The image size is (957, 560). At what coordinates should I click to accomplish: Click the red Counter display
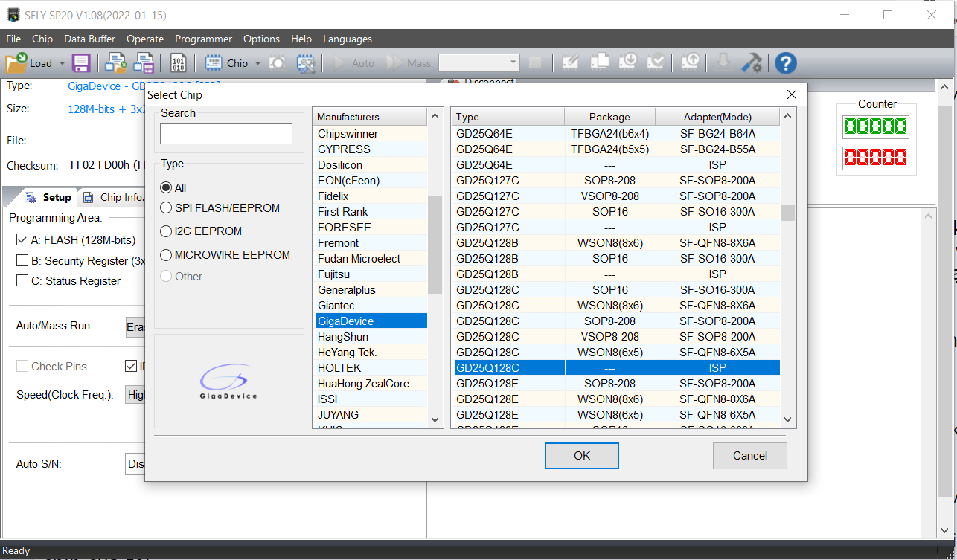tap(874, 158)
